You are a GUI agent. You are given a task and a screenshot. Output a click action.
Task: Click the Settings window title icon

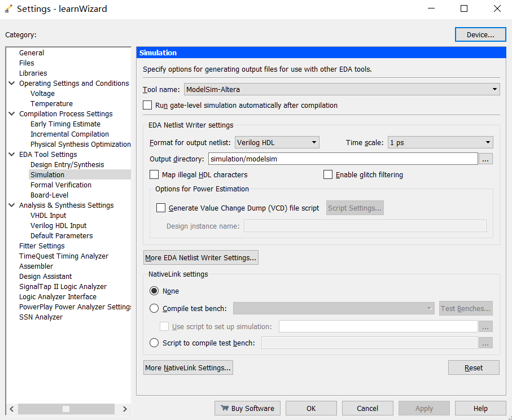(8, 9)
